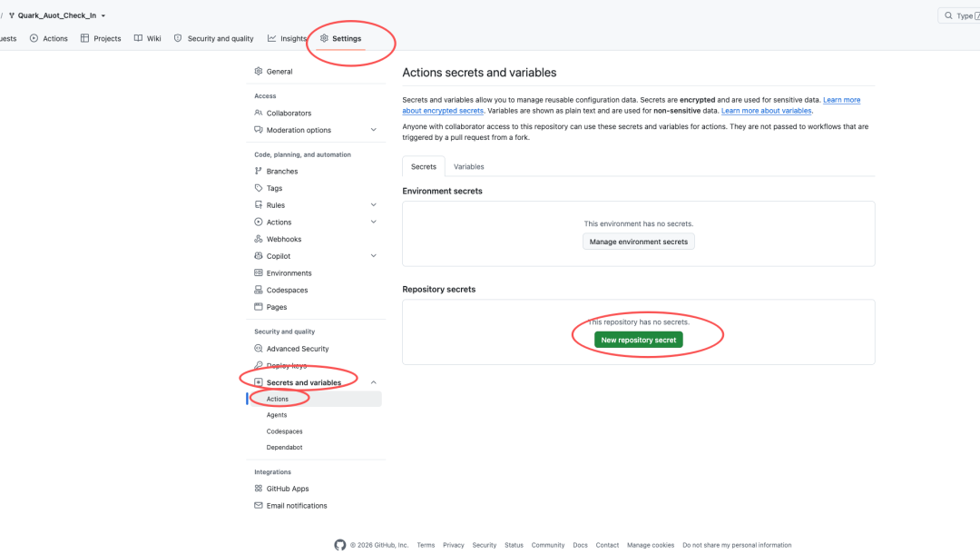The width and height of the screenshot is (980, 554).
Task: Click the GitHub logo in footer
Action: pyautogui.click(x=340, y=545)
